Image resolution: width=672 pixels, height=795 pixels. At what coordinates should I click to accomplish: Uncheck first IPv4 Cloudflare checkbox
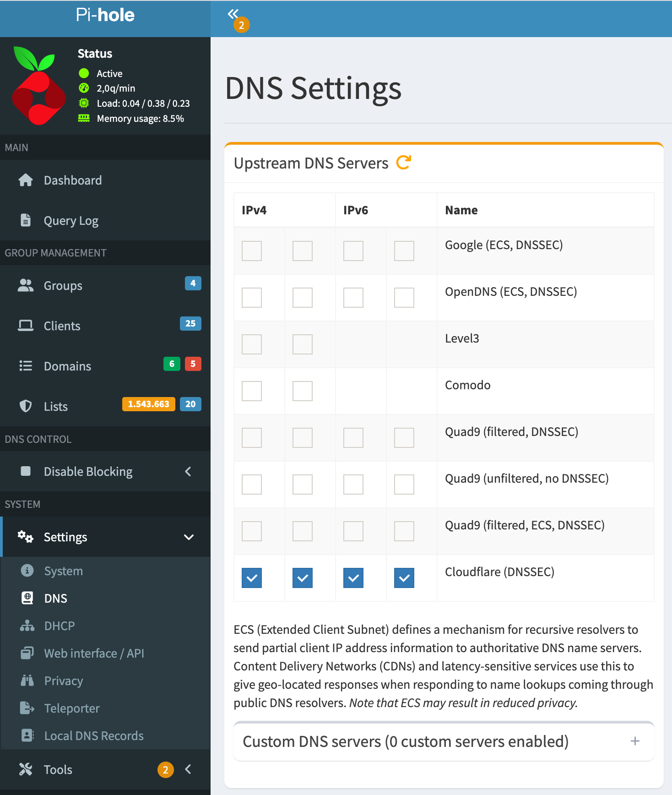tap(252, 578)
